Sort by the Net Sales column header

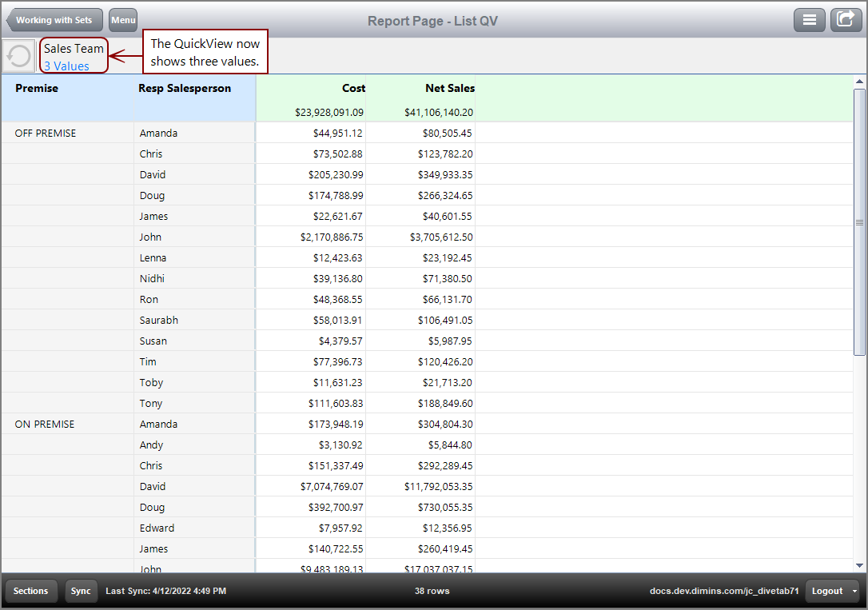pyautogui.click(x=448, y=88)
